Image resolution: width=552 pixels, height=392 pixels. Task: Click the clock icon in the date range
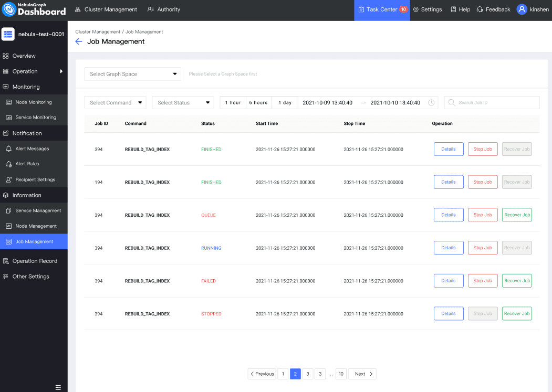point(431,103)
